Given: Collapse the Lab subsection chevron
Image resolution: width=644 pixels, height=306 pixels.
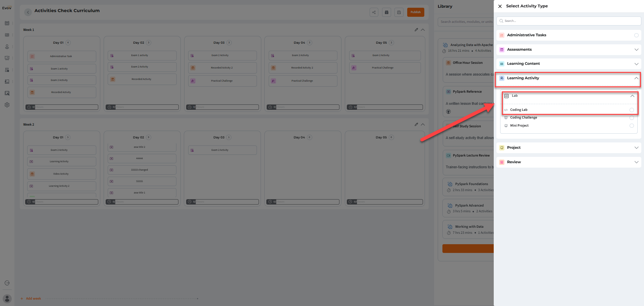Looking at the screenshot, I should (x=632, y=96).
